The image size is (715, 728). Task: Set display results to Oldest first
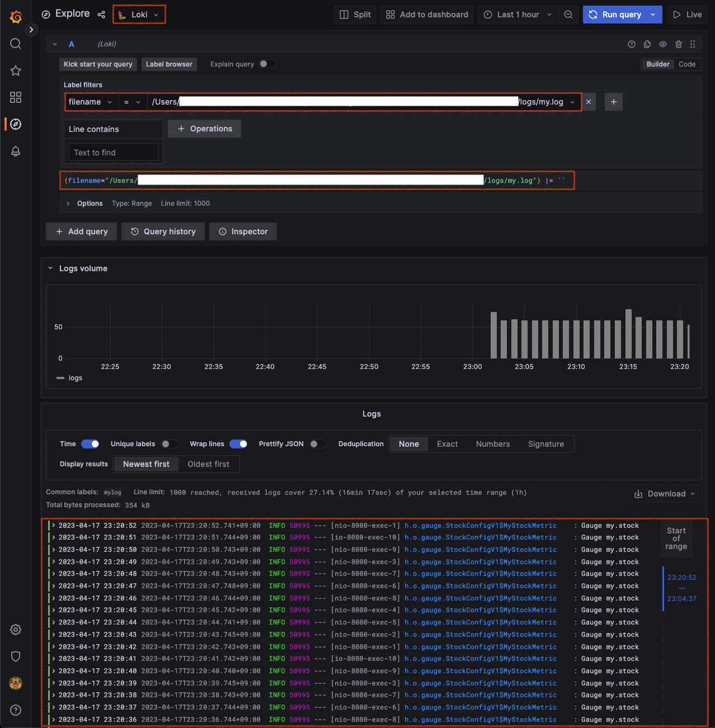[208, 464]
